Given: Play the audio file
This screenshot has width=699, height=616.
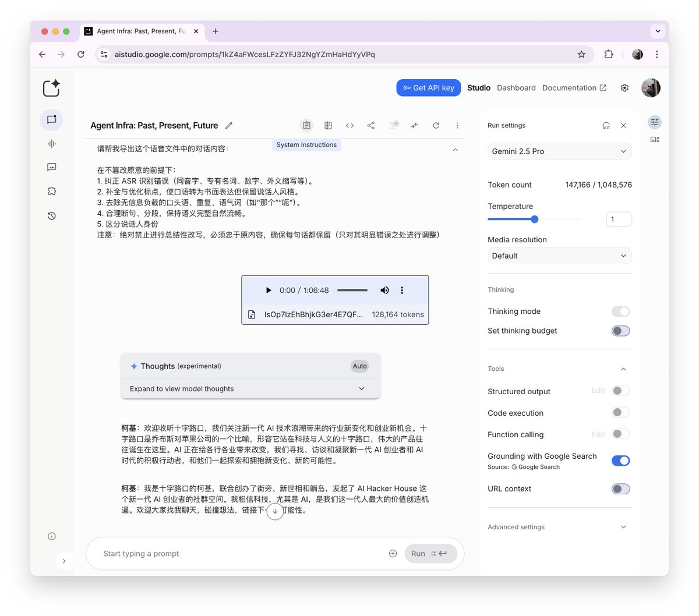Looking at the screenshot, I should coord(269,290).
